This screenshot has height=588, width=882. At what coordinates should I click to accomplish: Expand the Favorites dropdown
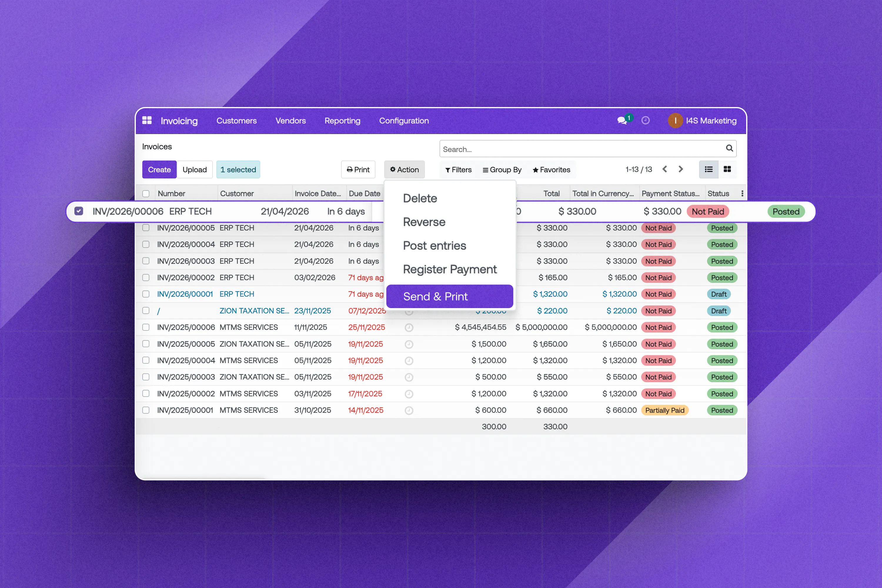(x=551, y=170)
